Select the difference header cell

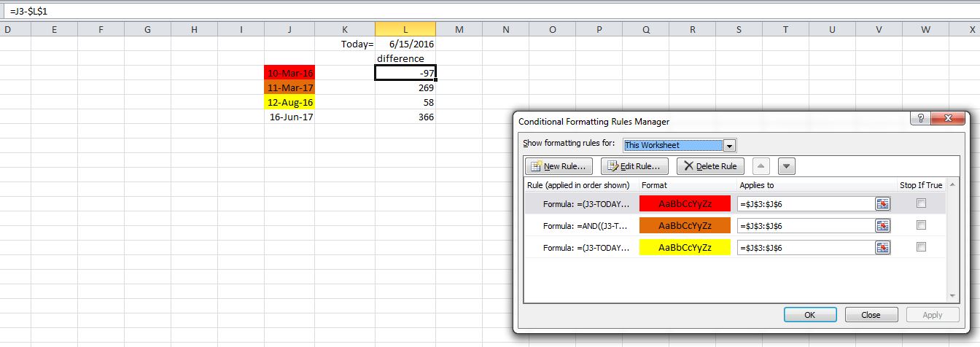click(405, 58)
